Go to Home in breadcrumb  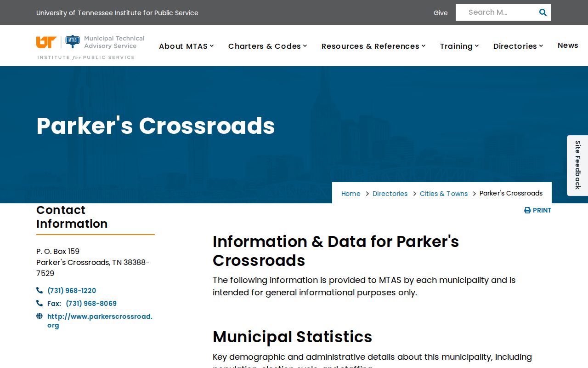click(x=351, y=194)
